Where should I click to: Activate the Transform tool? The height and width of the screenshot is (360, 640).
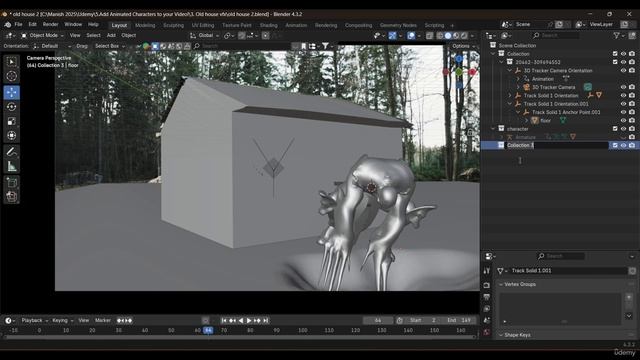11,136
